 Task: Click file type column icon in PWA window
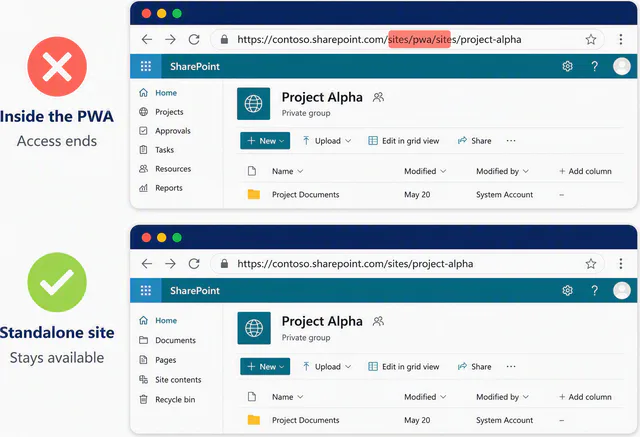coord(252,171)
